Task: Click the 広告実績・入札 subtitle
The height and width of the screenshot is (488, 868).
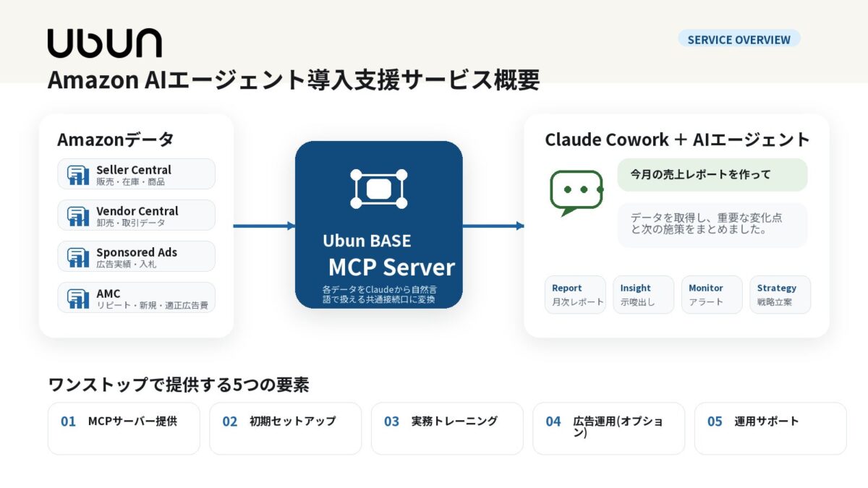Action: [x=126, y=265]
